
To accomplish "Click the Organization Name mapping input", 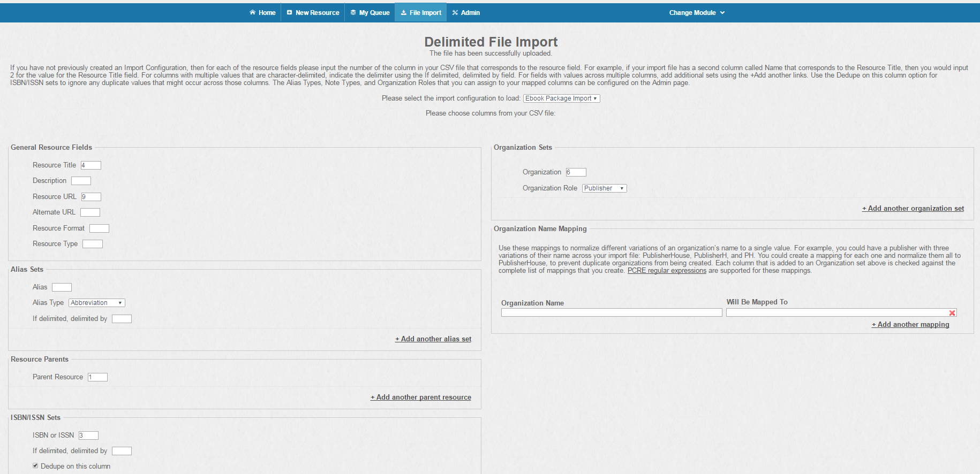I will [x=612, y=312].
